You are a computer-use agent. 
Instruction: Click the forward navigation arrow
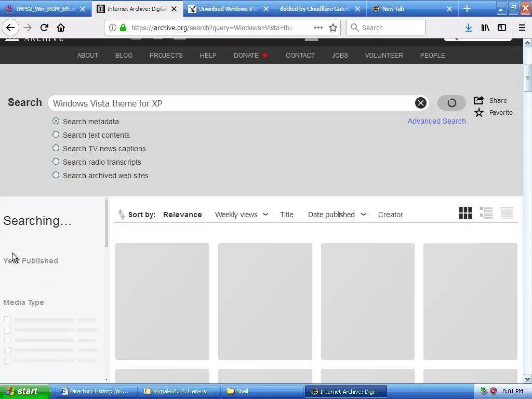[28, 28]
